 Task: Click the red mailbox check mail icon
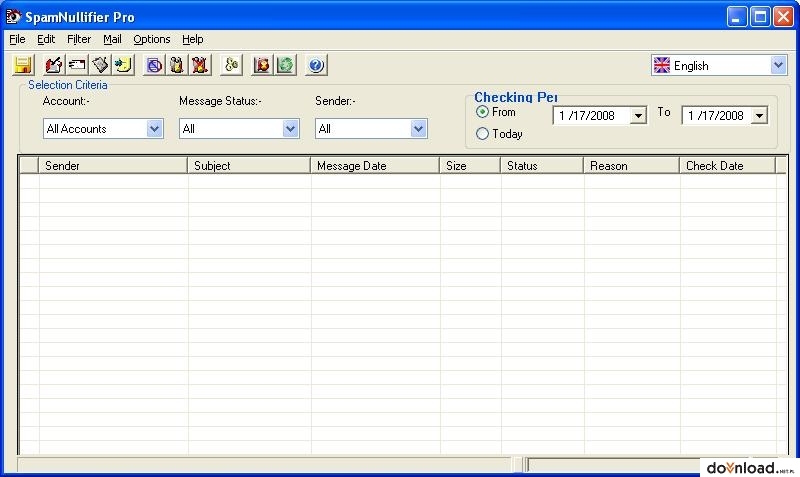pos(54,65)
